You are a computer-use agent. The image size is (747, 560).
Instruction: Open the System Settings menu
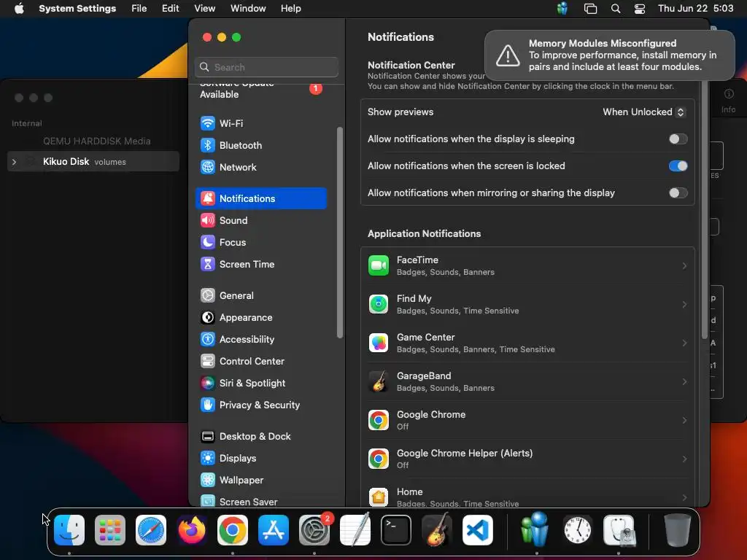tap(77, 9)
